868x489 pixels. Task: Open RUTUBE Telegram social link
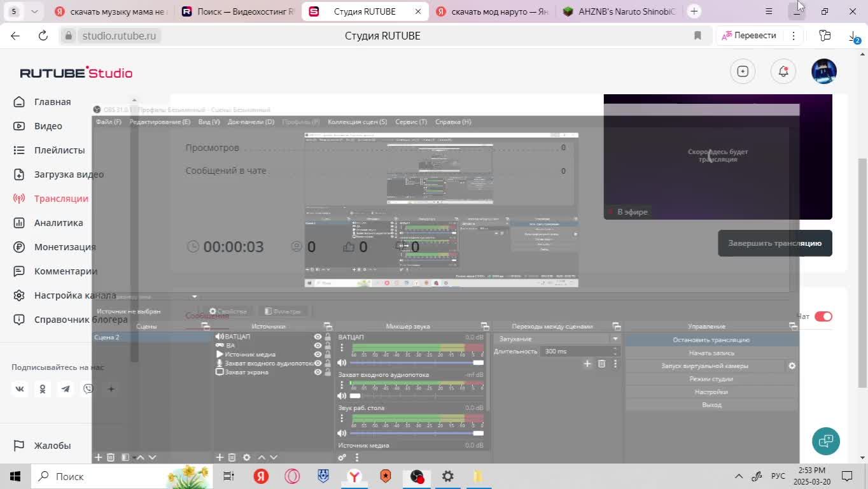click(x=66, y=388)
